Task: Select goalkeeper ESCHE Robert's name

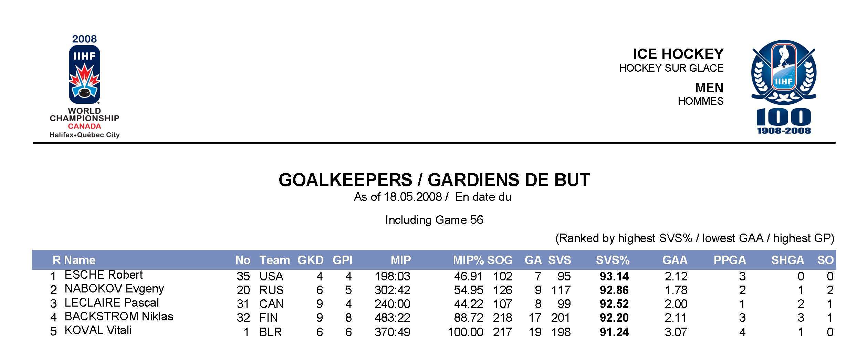Action: click(x=103, y=275)
